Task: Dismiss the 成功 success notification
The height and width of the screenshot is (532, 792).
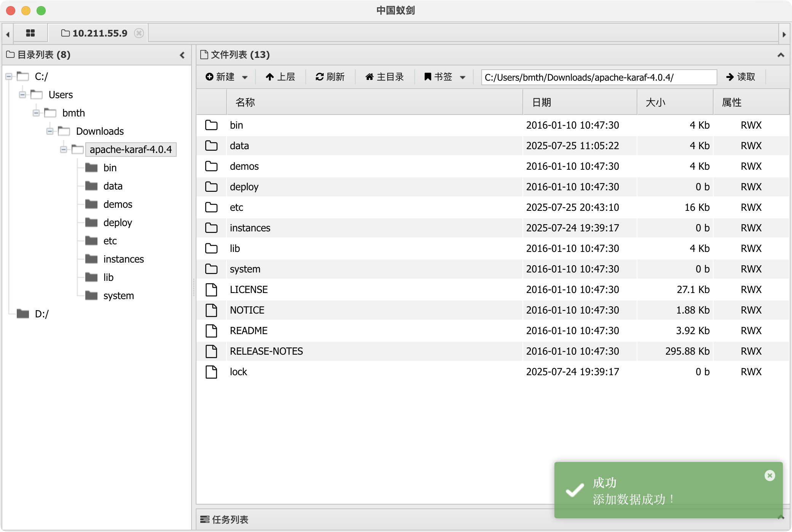Action: pos(770,475)
